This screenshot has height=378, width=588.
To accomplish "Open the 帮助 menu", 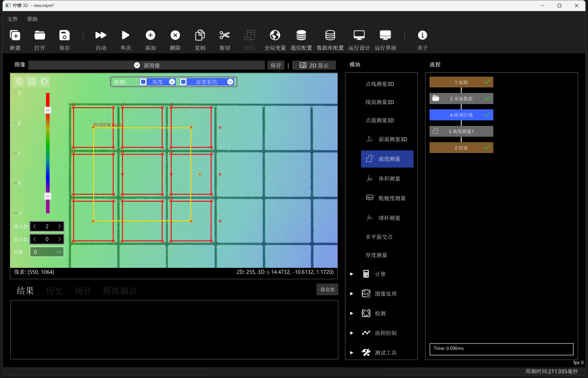I will [x=32, y=19].
